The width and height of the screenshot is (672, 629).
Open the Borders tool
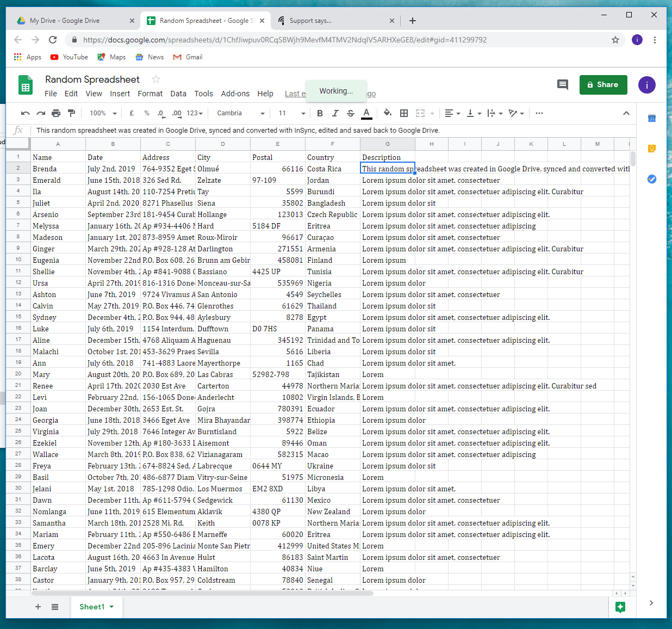[x=404, y=113]
